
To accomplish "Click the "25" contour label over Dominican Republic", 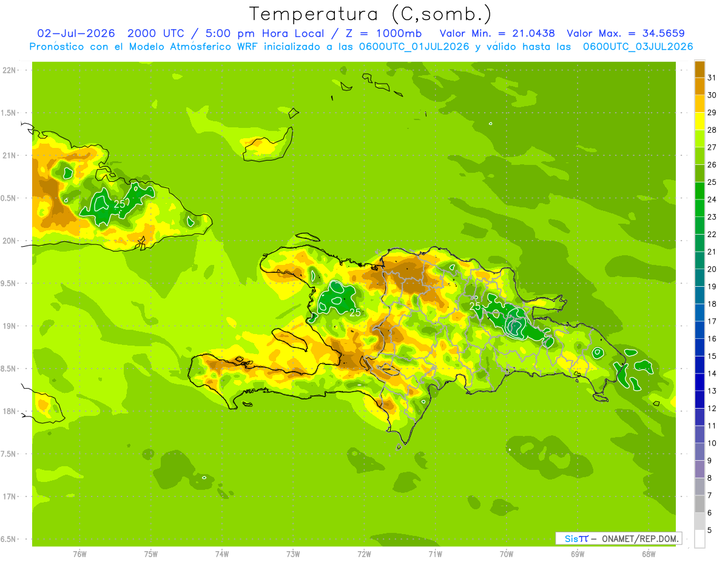I will 475,306.
